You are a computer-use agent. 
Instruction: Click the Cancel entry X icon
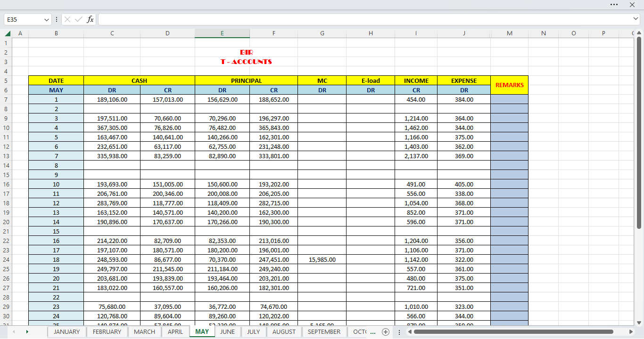click(67, 19)
